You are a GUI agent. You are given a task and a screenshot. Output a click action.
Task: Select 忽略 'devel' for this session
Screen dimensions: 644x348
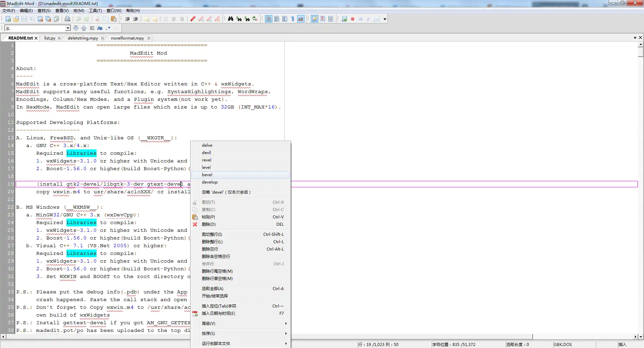point(240,192)
